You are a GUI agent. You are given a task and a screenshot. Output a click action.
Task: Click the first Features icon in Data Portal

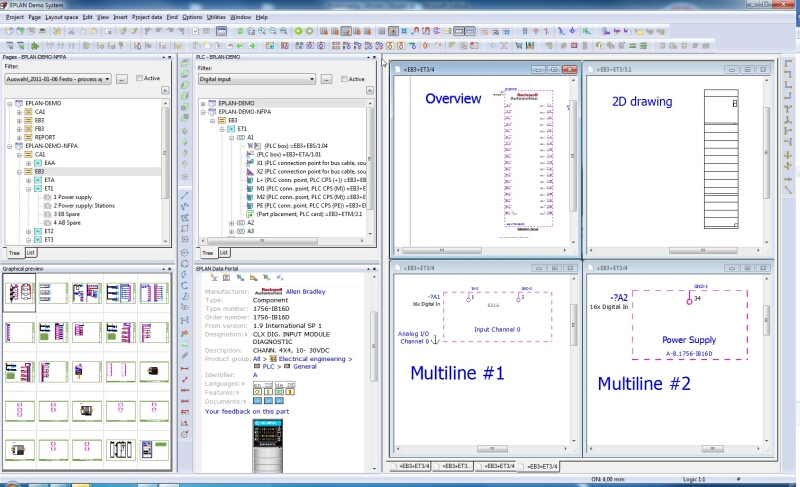(x=258, y=392)
